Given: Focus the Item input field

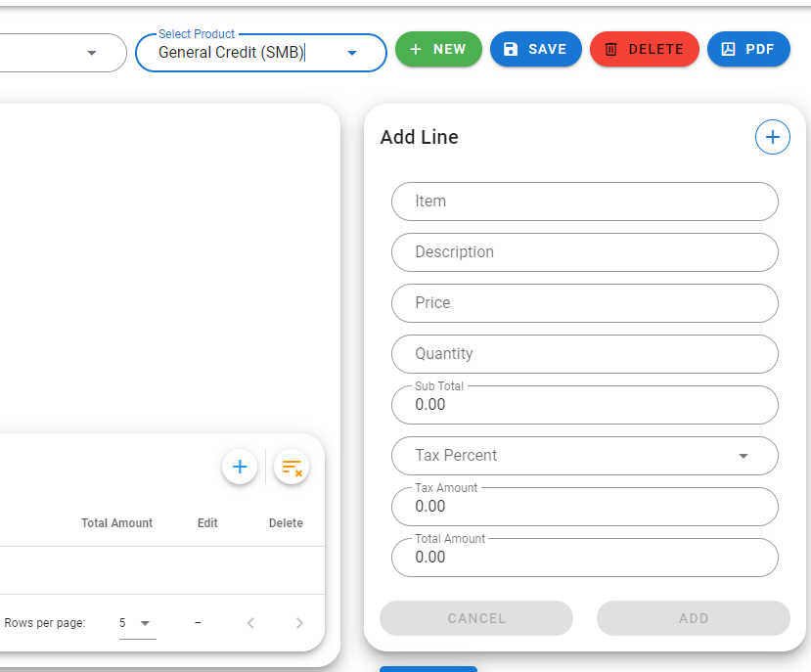Looking at the screenshot, I should (584, 202).
